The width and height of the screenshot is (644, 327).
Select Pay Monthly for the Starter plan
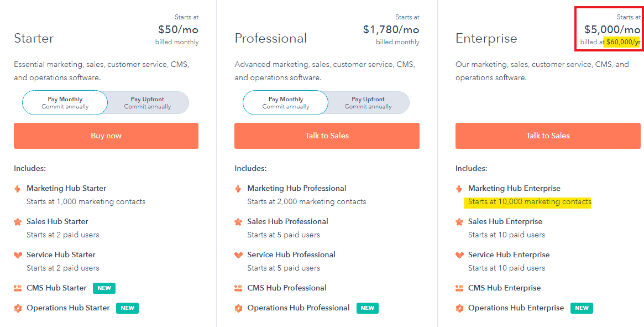pos(65,103)
